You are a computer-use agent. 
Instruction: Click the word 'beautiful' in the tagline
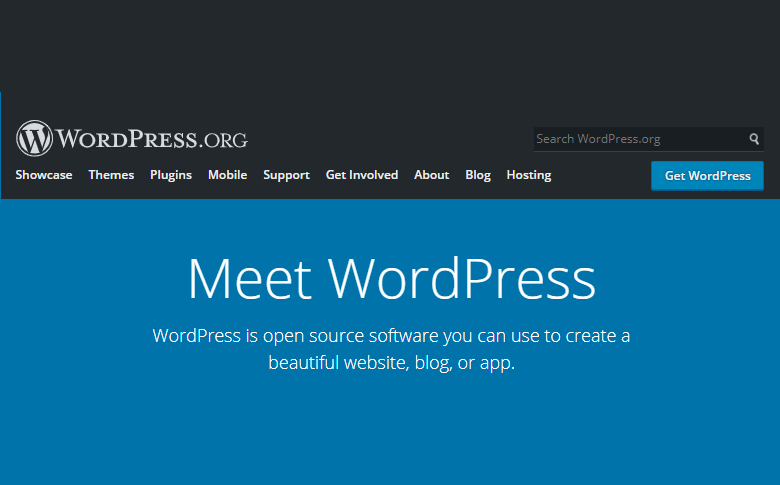tap(304, 363)
